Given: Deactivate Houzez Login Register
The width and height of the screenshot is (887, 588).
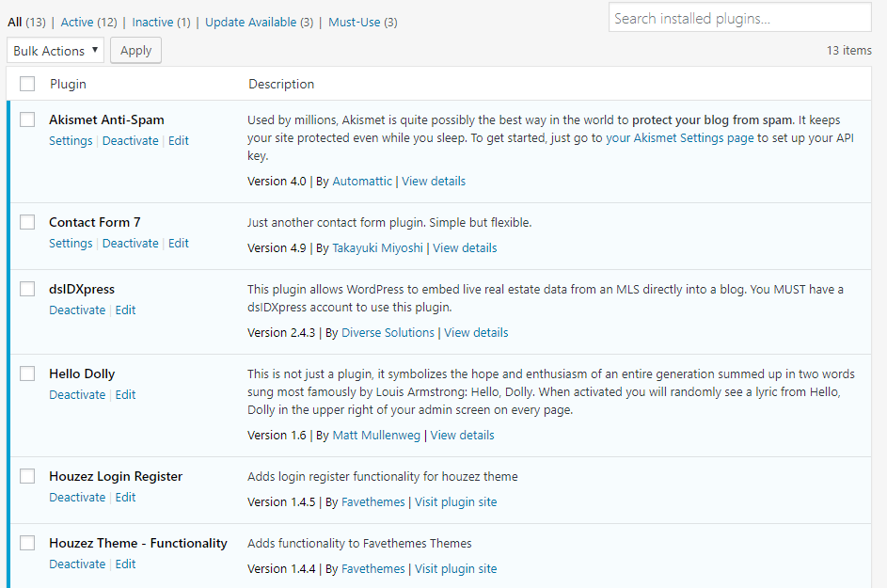Looking at the screenshot, I should point(77,497).
